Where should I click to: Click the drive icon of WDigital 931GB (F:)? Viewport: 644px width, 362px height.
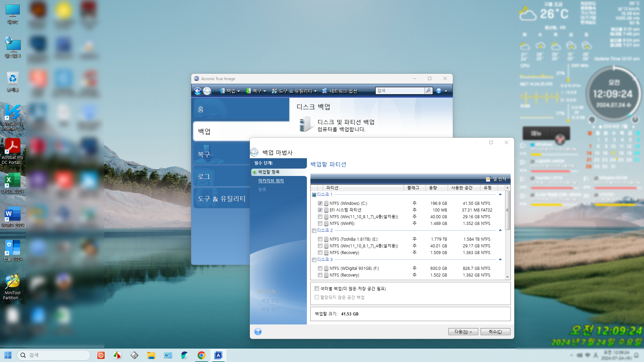tap(326, 268)
